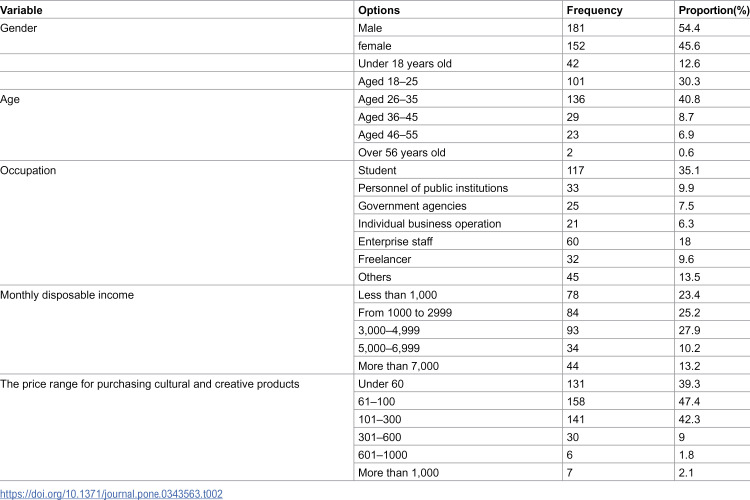750x500 pixels.
Task: Click the Variable column header
Action: coord(21,10)
